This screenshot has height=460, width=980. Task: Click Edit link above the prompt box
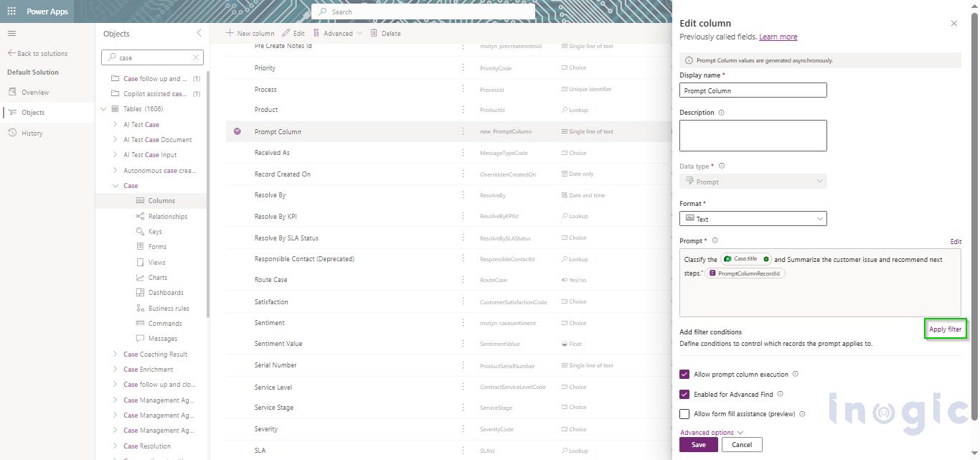956,242
